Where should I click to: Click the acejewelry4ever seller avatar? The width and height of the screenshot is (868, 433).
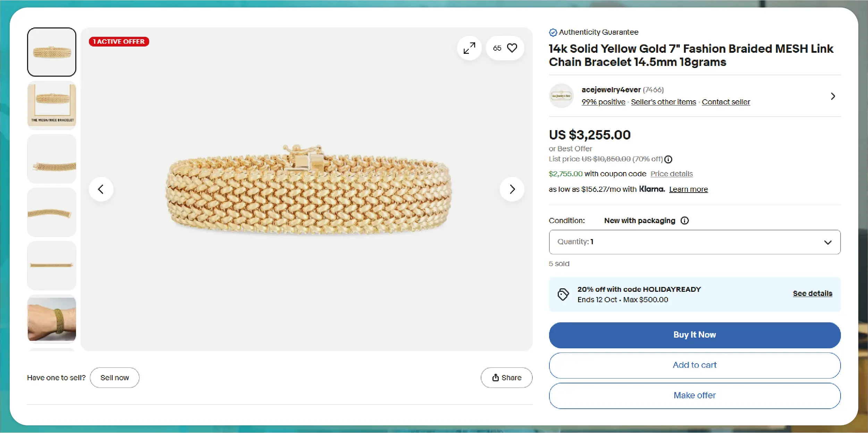[x=561, y=96]
